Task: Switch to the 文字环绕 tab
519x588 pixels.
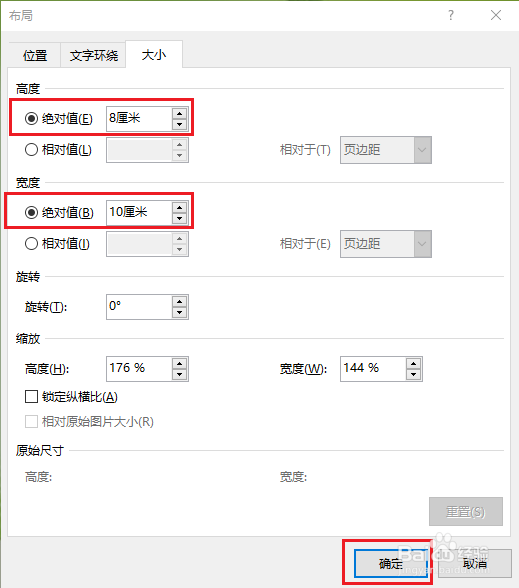Action: pos(93,56)
